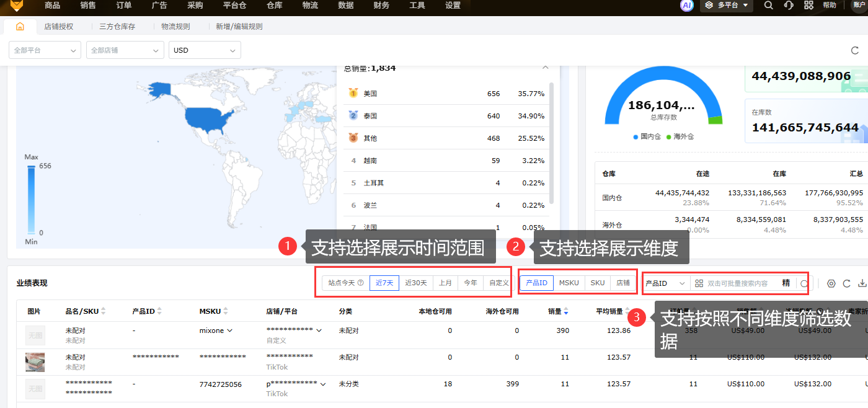Screen dimensions: 868x408
Task: Click the magnifier search icon in header
Action: (x=768, y=6)
